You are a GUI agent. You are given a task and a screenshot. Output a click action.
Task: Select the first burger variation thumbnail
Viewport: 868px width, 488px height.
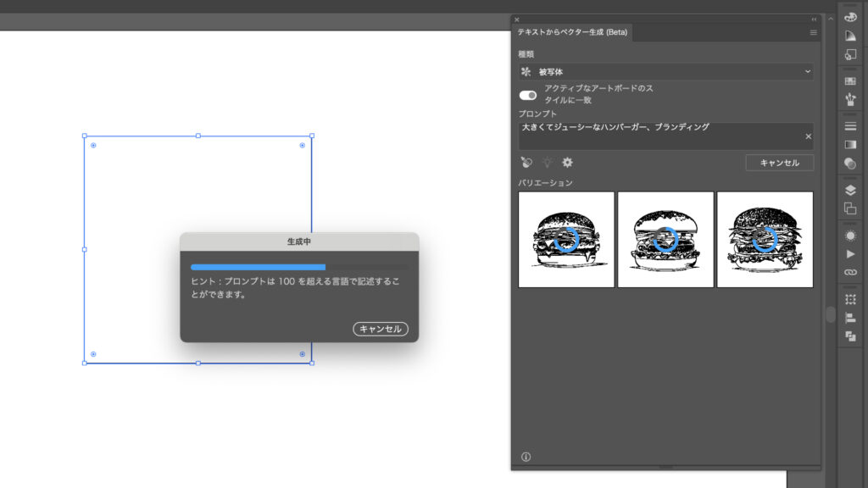coord(565,239)
